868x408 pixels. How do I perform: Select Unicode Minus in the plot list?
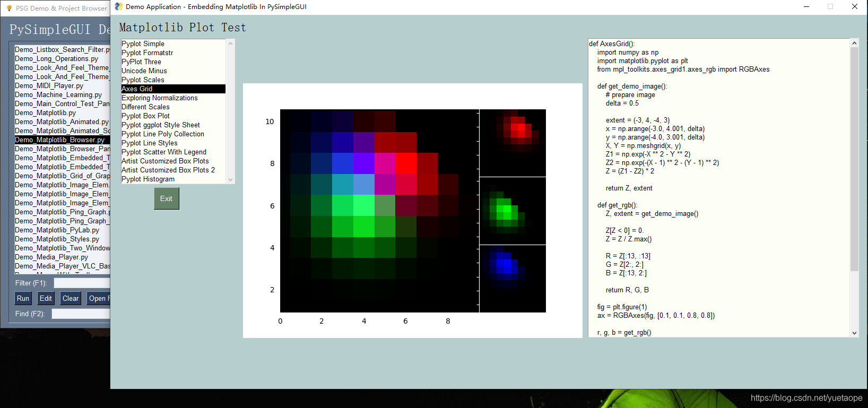coord(173,71)
